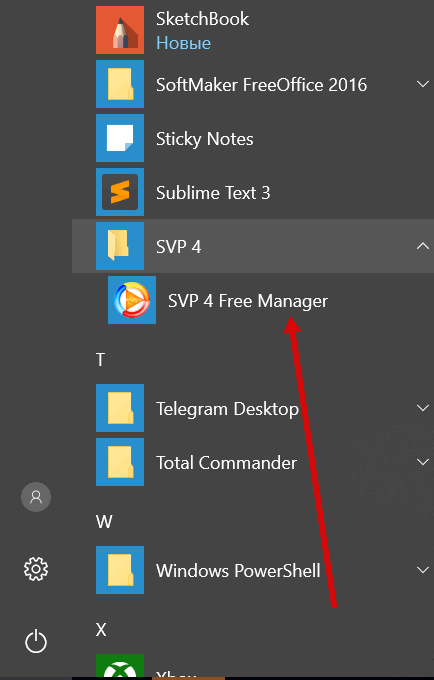
Task: Expand the SoftMaker FreeOffice 2016 chevron
Action: pyautogui.click(x=423, y=84)
